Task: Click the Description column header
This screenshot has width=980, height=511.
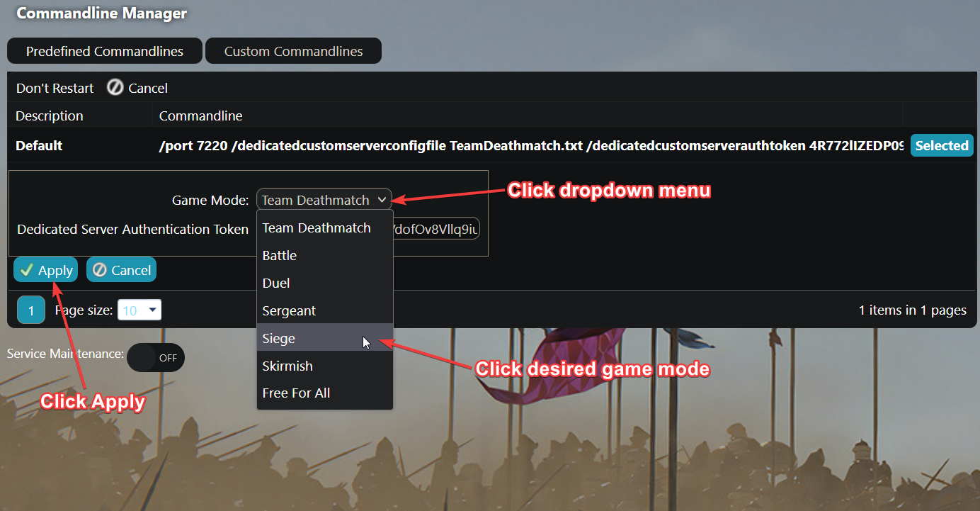Action: (x=50, y=116)
